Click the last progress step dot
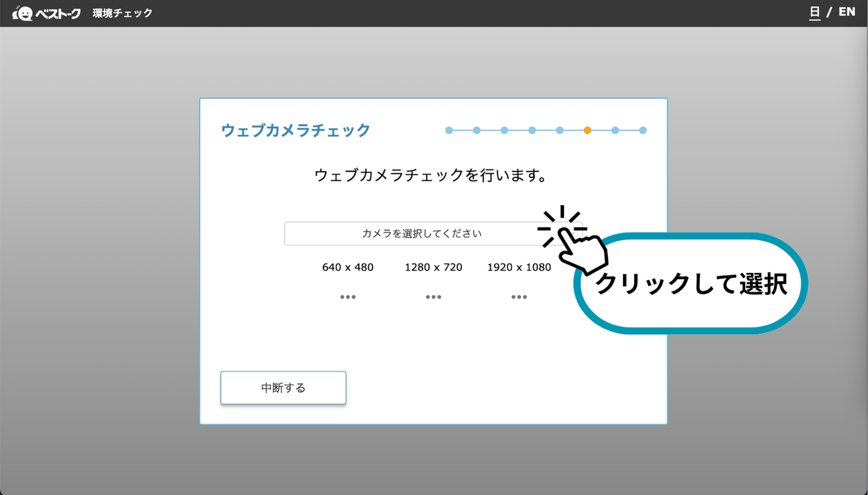Image resolution: width=868 pixels, height=495 pixels. tap(643, 130)
